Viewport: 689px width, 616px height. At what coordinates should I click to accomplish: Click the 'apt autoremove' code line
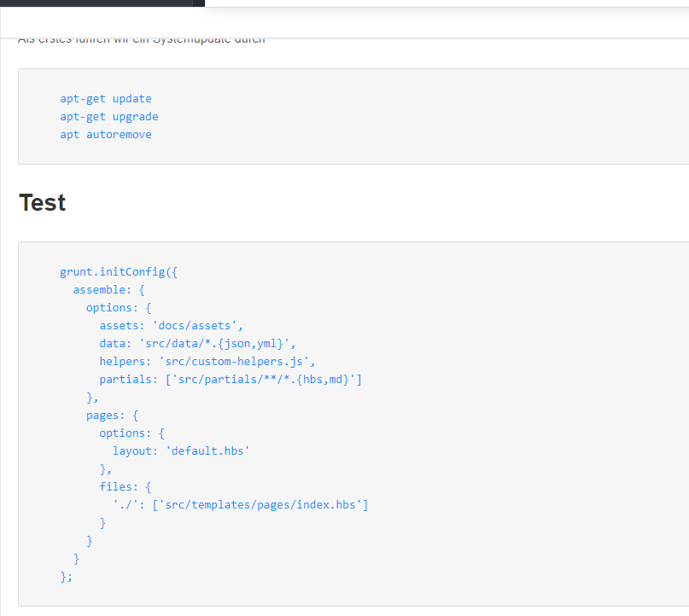tap(106, 135)
